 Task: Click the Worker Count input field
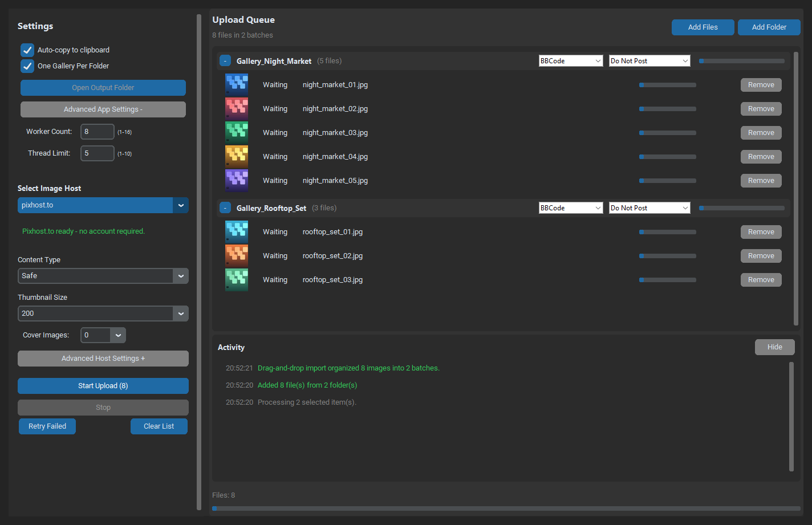coord(98,132)
